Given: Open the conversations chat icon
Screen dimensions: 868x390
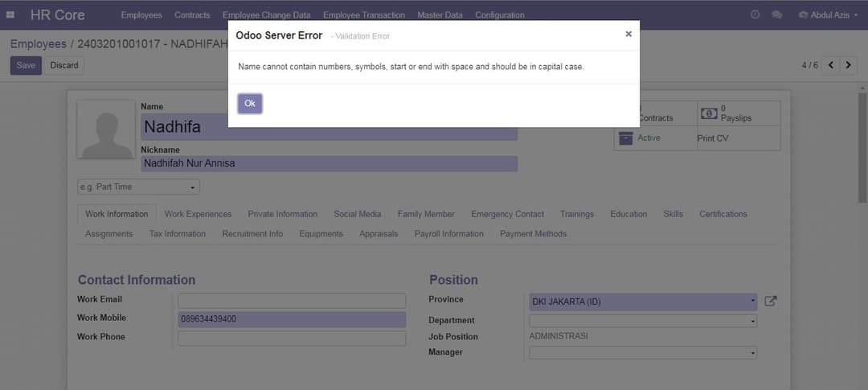Looking at the screenshot, I should pyautogui.click(x=776, y=15).
